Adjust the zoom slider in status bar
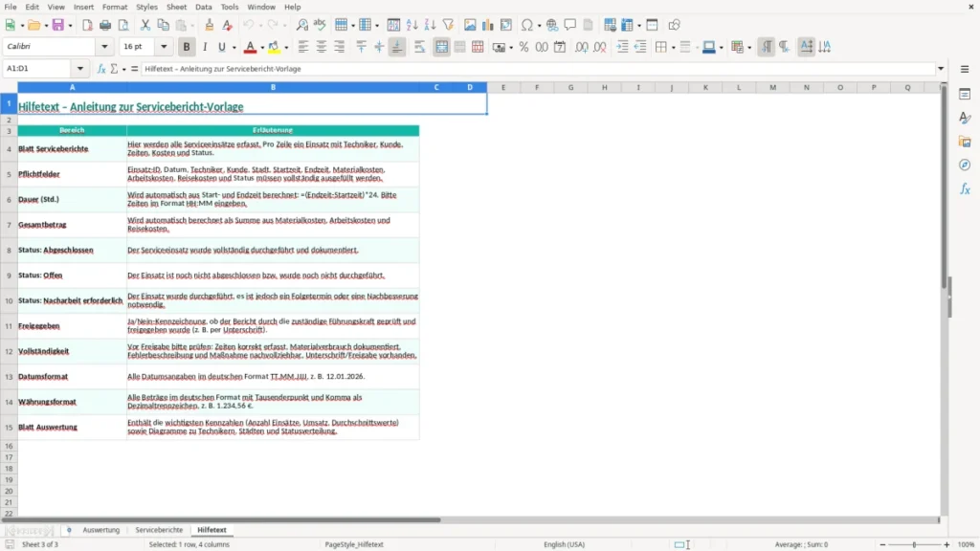This screenshot has height=551, width=980. coord(914,544)
